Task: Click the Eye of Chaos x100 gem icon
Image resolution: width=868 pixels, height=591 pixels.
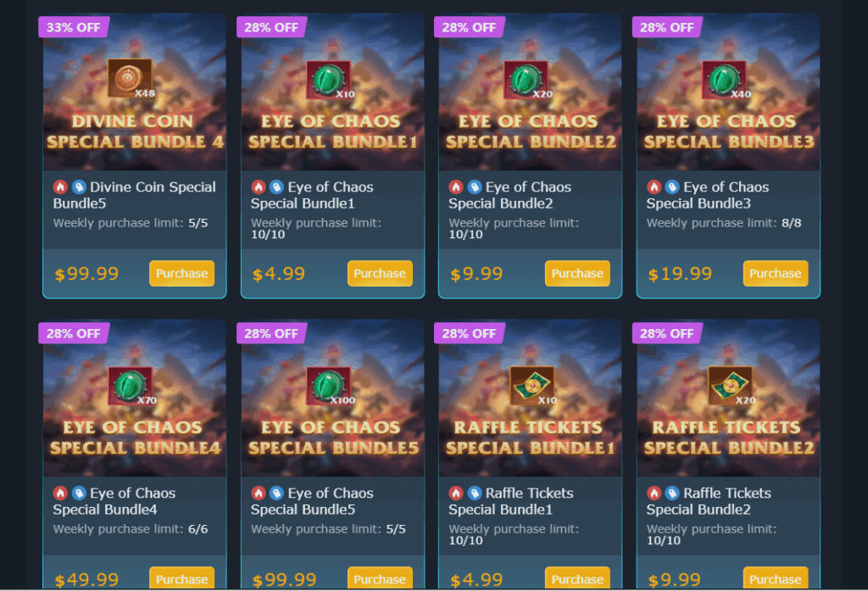Action: tap(329, 386)
